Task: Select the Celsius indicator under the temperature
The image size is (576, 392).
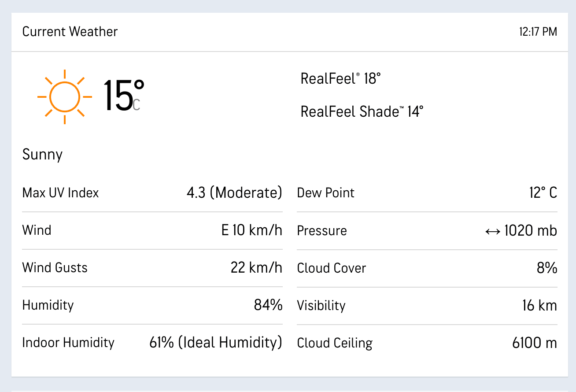Action: coord(137,104)
